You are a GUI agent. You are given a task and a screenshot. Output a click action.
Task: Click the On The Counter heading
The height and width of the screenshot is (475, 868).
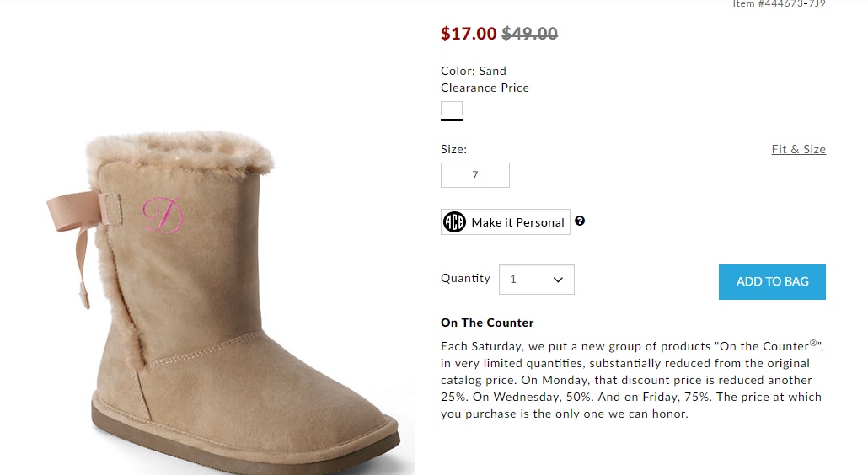487,323
